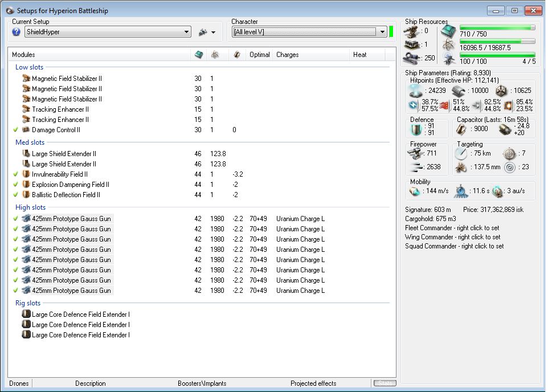Viewport: 548px width, 392px height.
Task: Click the capacitor capacity icon showing 9000
Action: coord(461,129)
